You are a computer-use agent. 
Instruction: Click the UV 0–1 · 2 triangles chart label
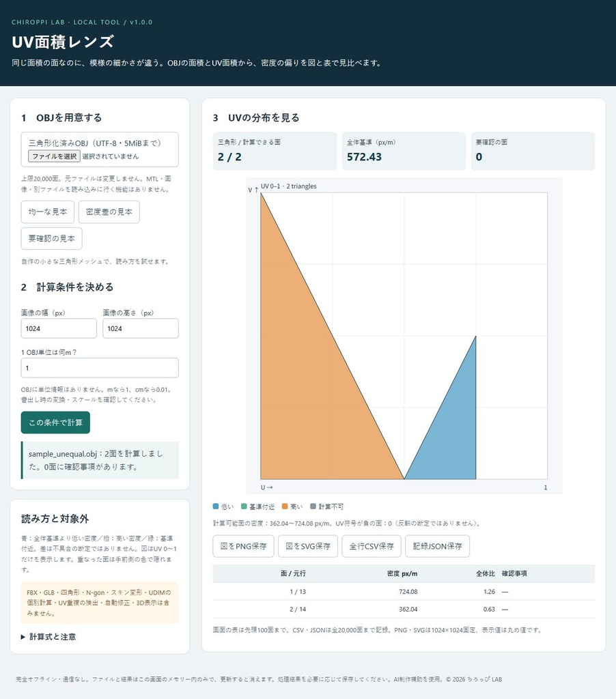pyautogui.click(x=289, y=186)
